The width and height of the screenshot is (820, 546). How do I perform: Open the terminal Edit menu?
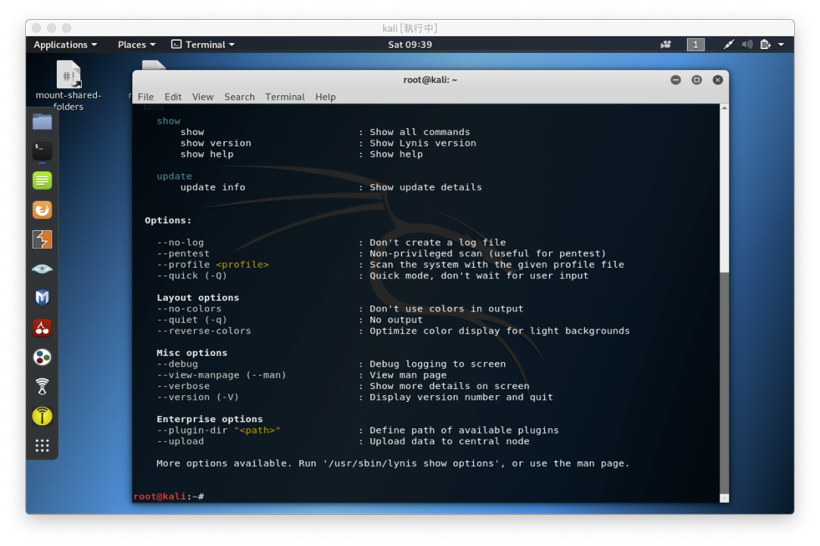point(173,97)
